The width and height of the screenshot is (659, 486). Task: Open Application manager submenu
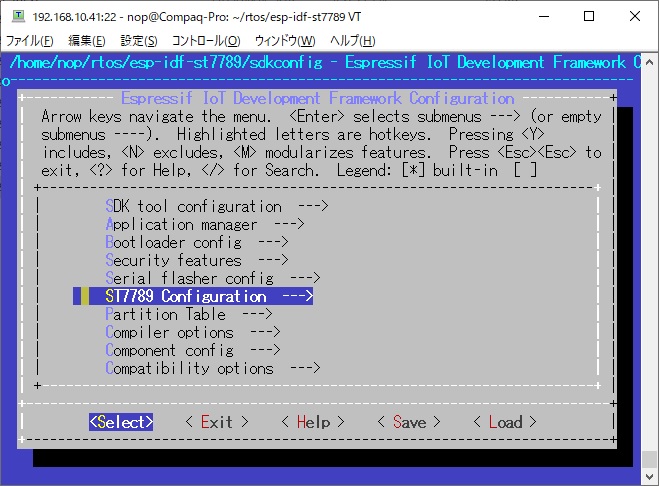point(205,224)
